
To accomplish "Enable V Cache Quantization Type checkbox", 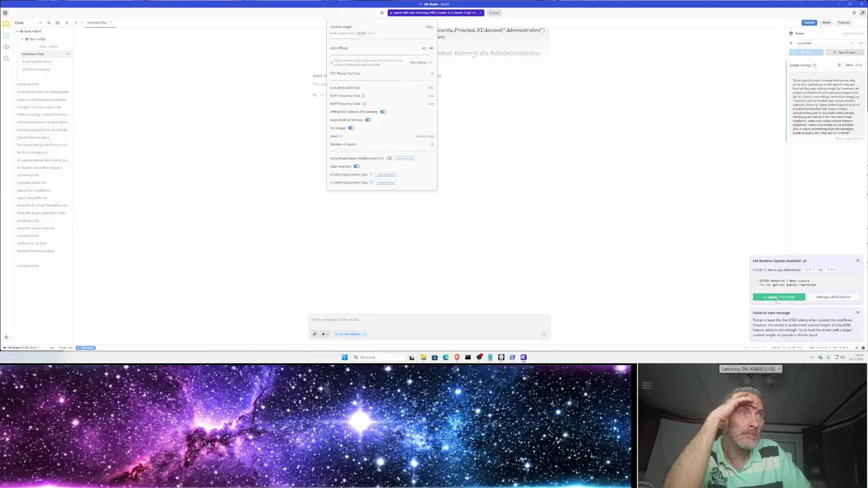I will [371, 182].
